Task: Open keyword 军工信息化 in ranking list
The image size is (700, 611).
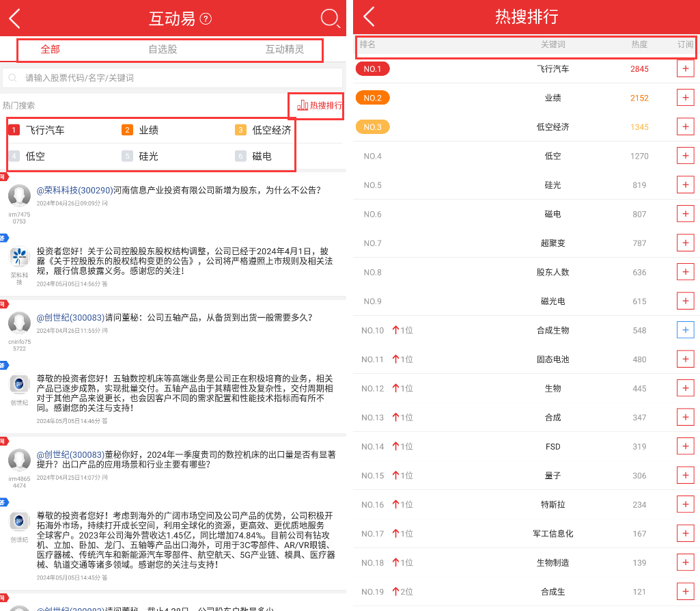Action: 552,533
